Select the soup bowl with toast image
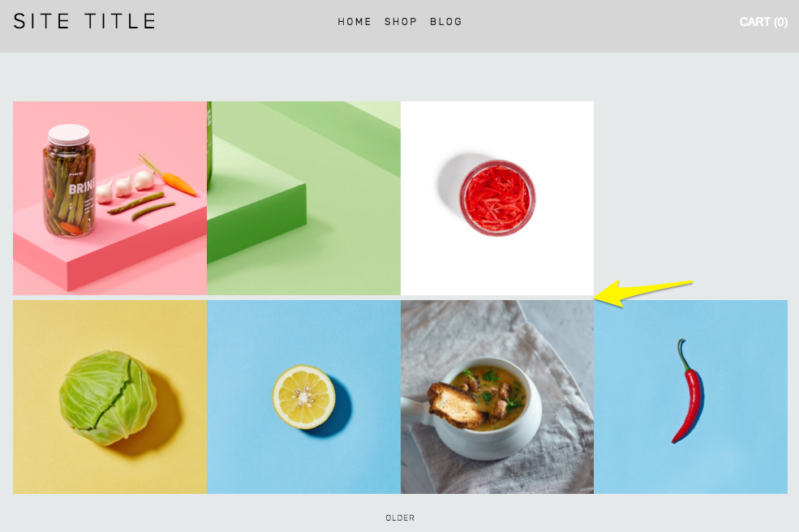The width and height of the screenshot is (799, 532). coord(497,397)
